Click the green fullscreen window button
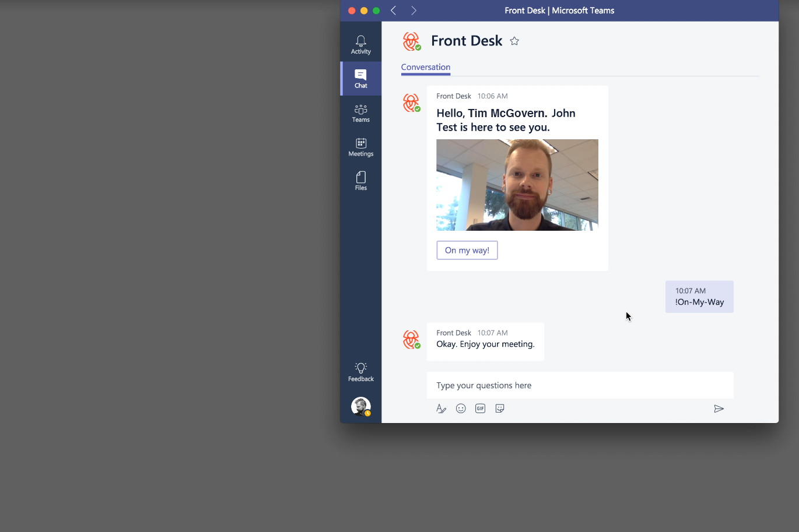The image size is (799, 532). pos(376,10)
